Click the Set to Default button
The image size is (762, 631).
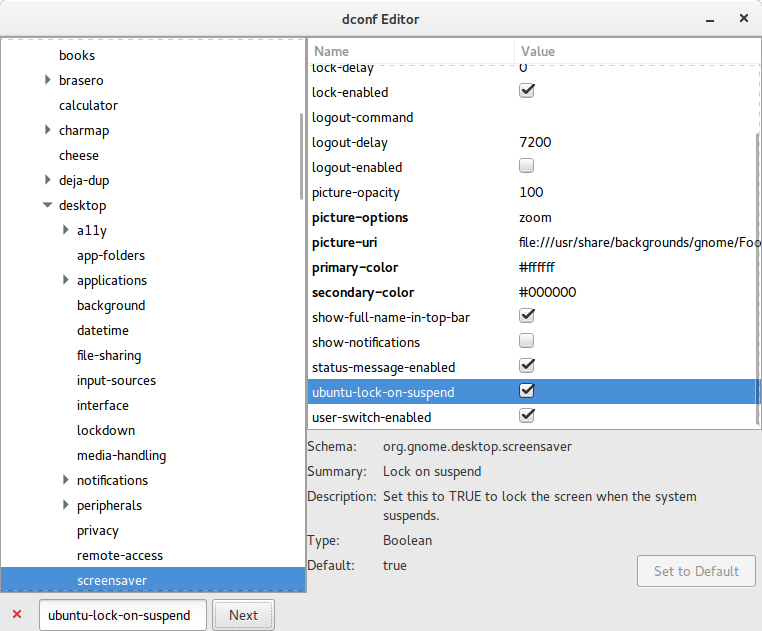[696, 571]
